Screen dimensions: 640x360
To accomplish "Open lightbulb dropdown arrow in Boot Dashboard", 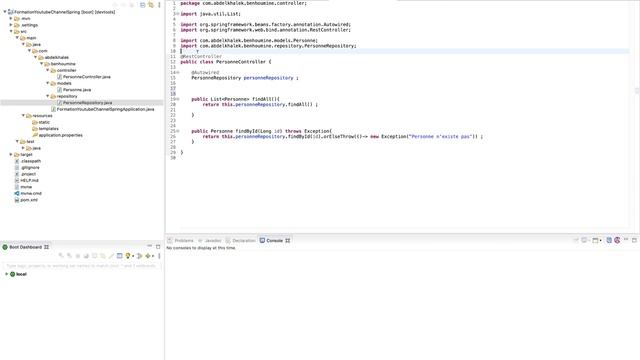I will tap(133, 256).
